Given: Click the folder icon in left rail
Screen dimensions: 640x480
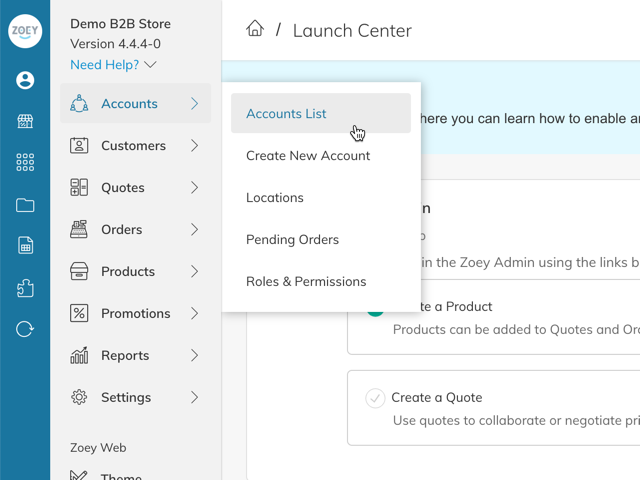Looking at the screenshot, I should click(x=25, y=205).
